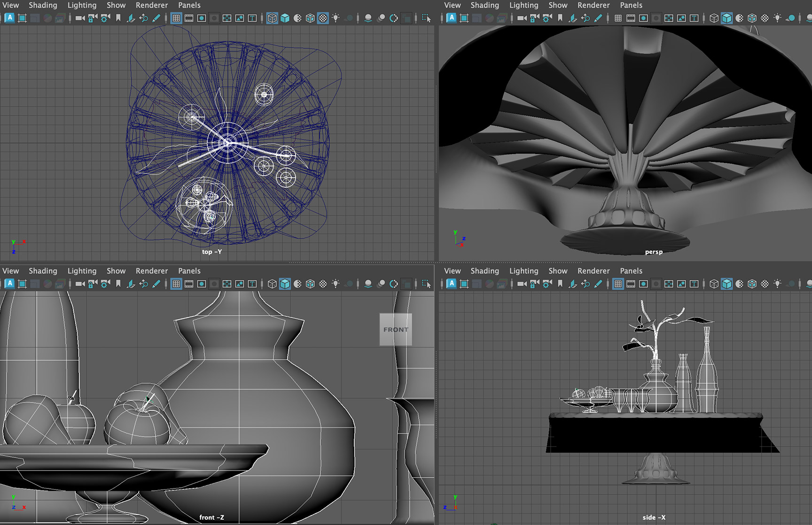812x525 pixels.
Task: Enable 2D Pan/Zoom in the front viewport
Action: click(x=144, y=284)
